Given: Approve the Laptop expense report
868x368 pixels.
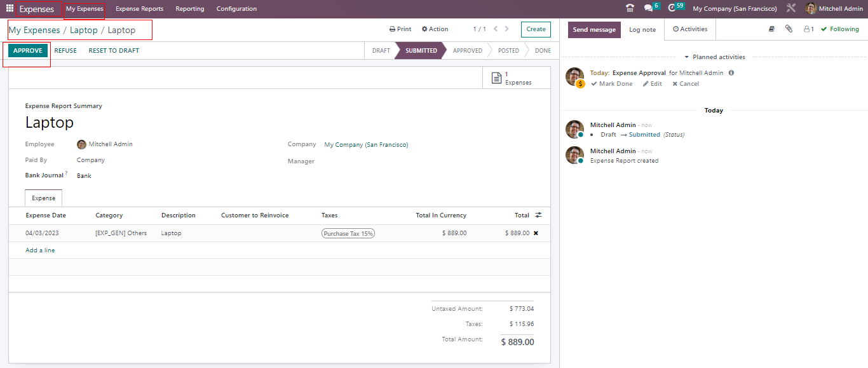Looking at the screenshot, I should [x=27, y=51].
